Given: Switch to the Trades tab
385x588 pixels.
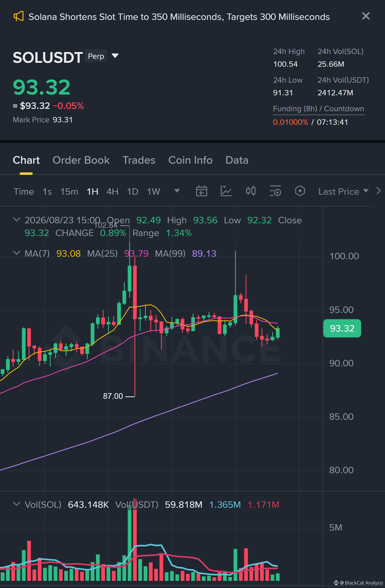Looking at the screenshot, I should click(x=139, y=160).
